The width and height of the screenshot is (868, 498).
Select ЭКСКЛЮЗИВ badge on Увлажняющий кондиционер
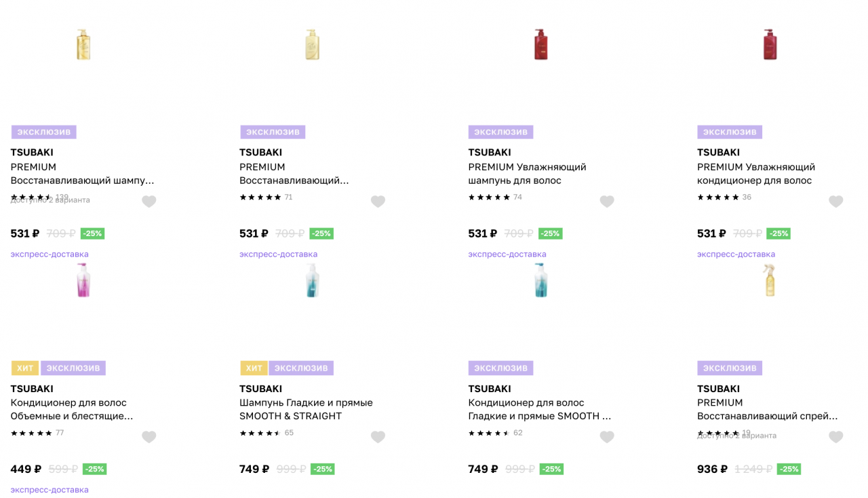point(730,132)
